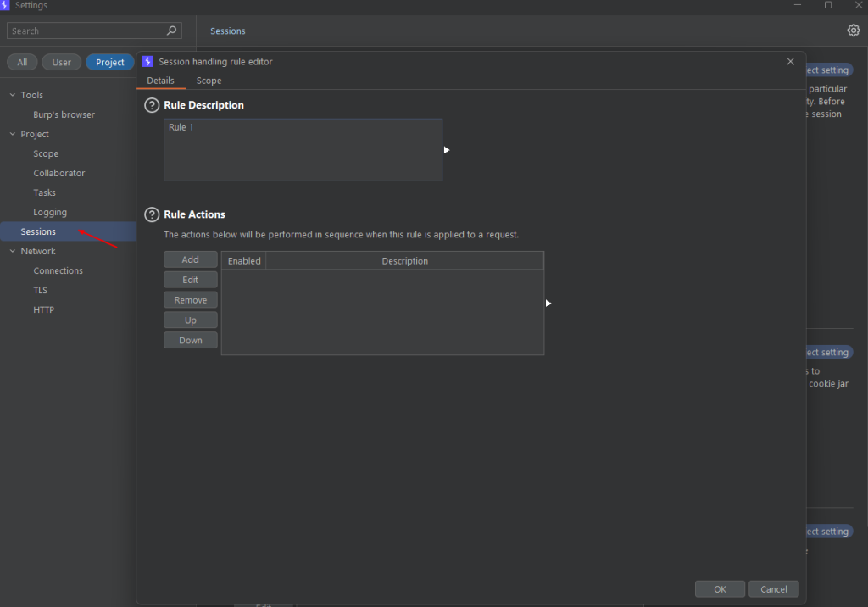Open the Collaborator settings item
Viewport: 868px width, 607px height.
[59, 173]
